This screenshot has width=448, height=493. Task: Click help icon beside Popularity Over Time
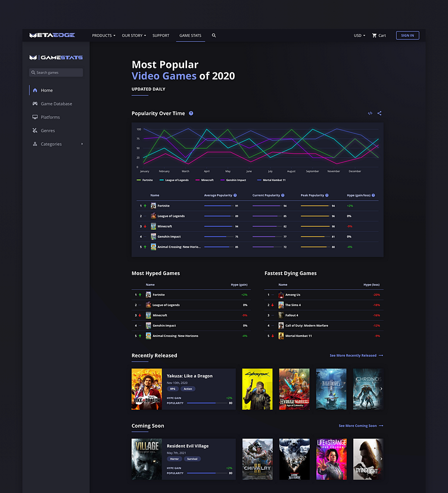191,113
